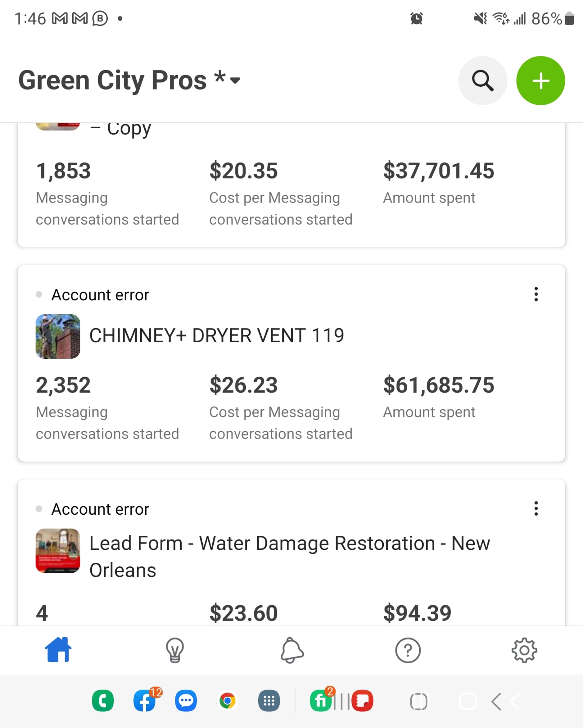
Task: Tap the Android back navigation arrow
Action: pyautogui.click(x=496, y=701)
